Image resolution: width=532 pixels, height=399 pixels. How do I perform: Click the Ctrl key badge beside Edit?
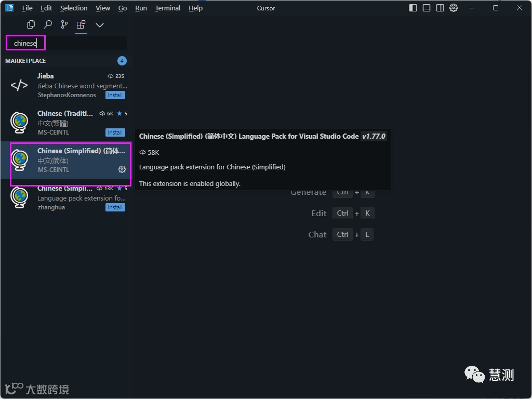[x=342, y=213]
